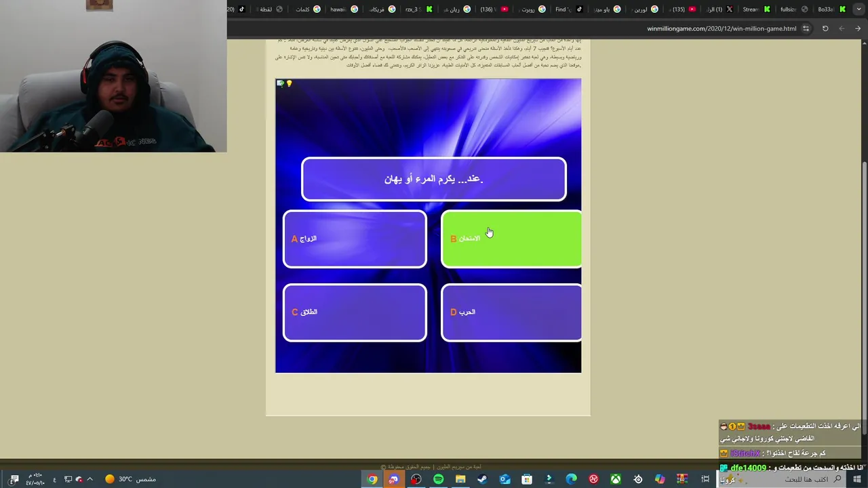Click chat username iStitchX

coord(745,453)
